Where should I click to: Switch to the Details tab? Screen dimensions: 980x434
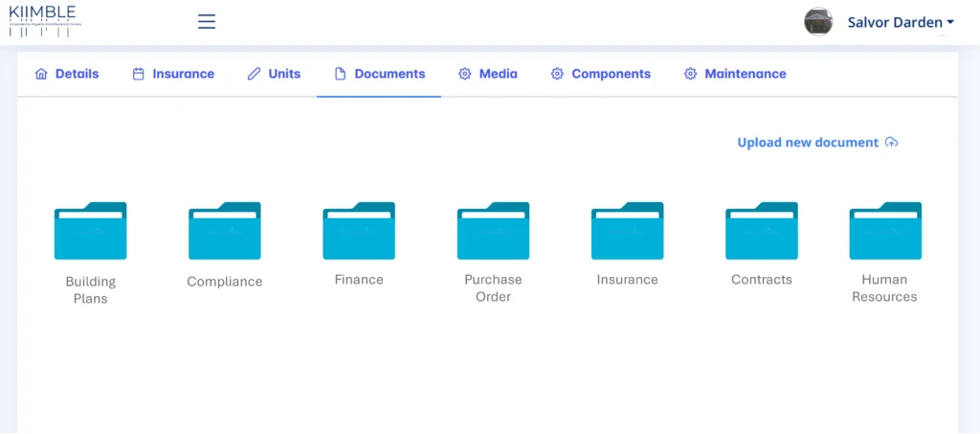coord(67,74)
